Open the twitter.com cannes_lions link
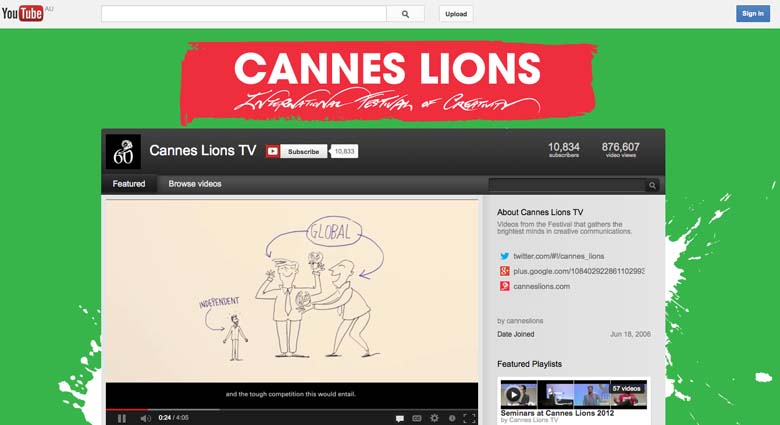The width and height of the screenshot is (780, 425). pos(559,256)
